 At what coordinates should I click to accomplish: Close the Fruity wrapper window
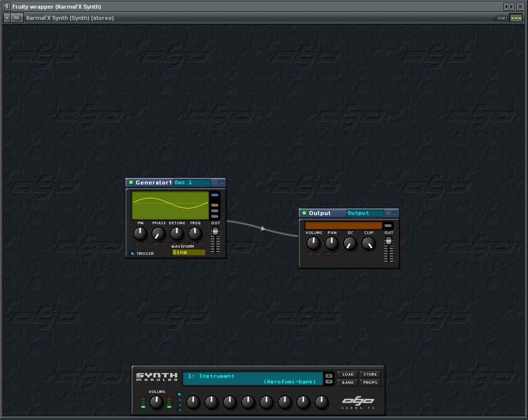click(x=520, y=7)
